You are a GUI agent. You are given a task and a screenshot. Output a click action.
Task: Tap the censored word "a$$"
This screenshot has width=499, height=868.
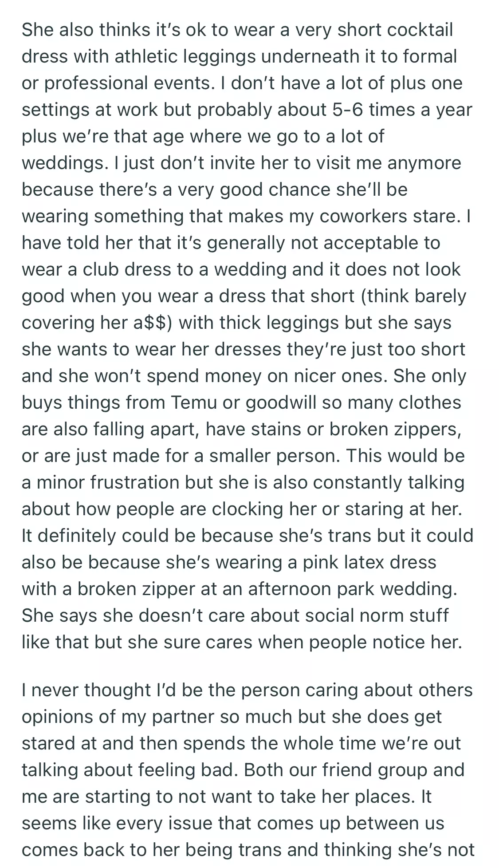[x=152, y=323]
